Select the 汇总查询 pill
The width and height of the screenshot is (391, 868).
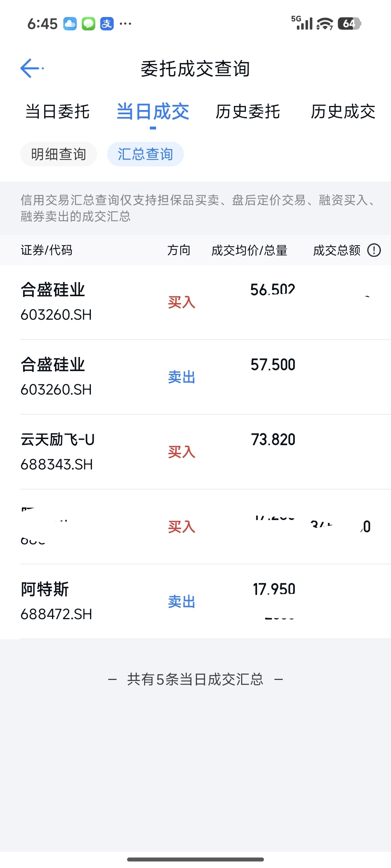pyautogui.click(x=145, y=154)
